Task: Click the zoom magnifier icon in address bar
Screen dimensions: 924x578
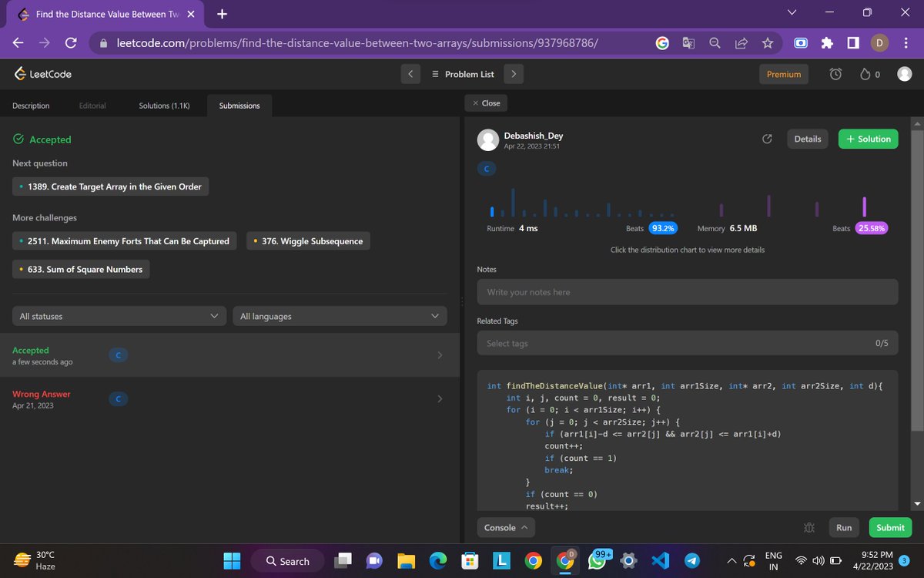Action: [x=715, y=43]
